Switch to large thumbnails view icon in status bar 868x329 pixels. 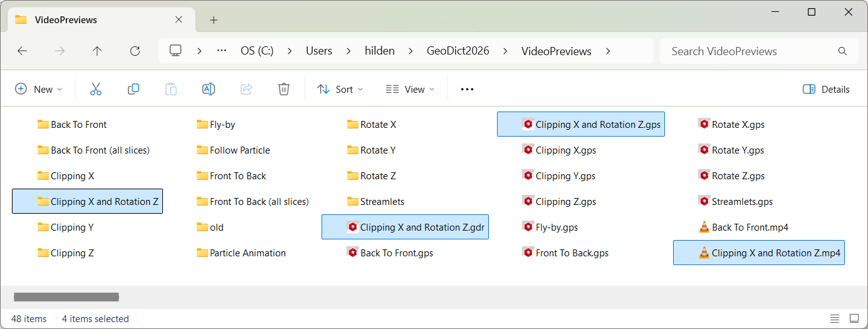pos(854,318)
